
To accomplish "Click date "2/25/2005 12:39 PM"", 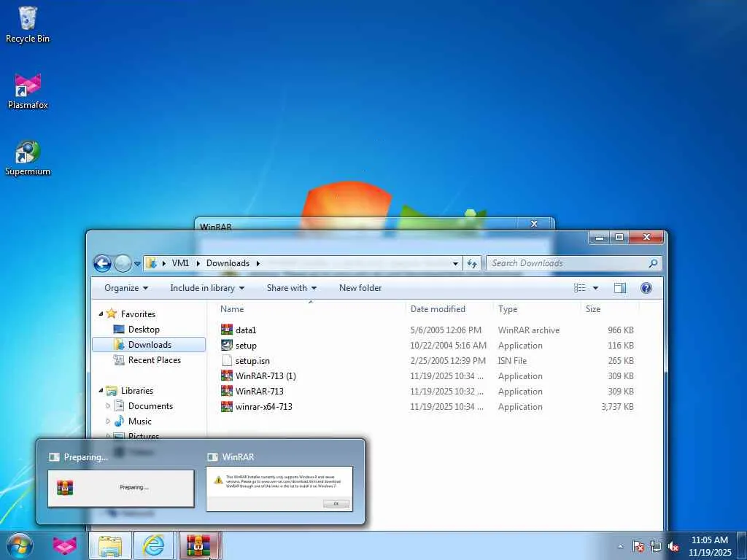I will pos(448,360).
